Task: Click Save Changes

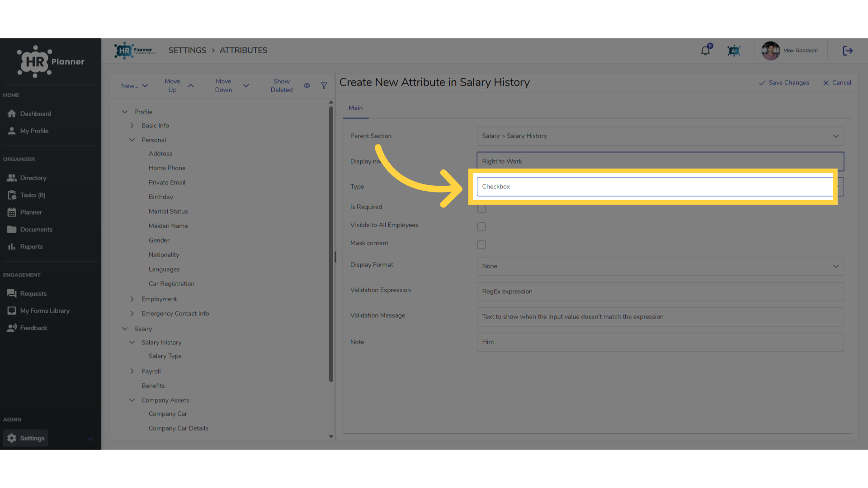Action: tap(784, 83)
